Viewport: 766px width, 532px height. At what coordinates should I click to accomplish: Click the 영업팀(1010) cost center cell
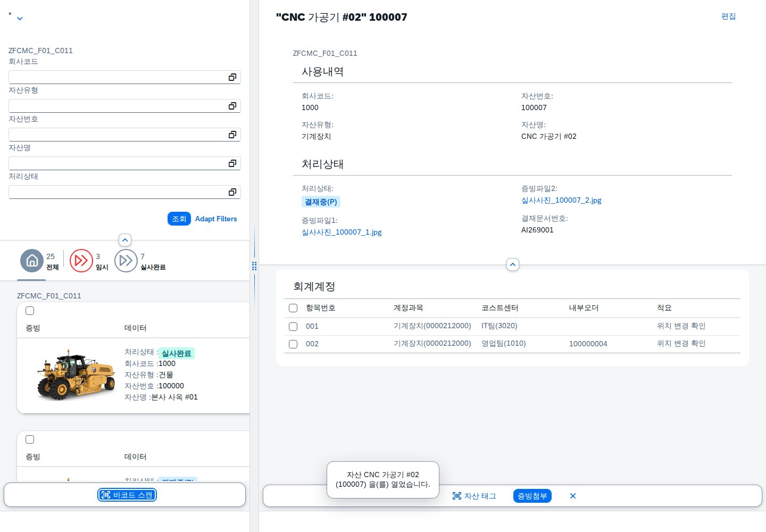coord(503,343)
